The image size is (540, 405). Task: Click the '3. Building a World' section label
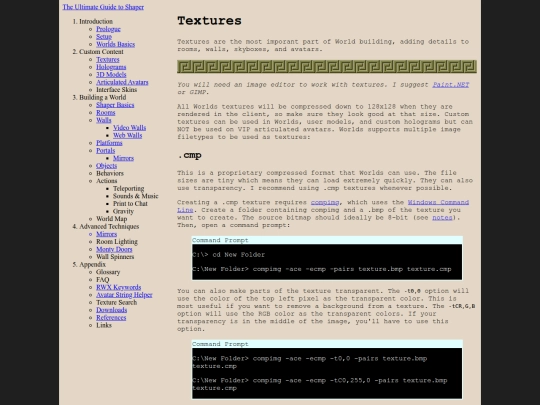coord(99,97)
